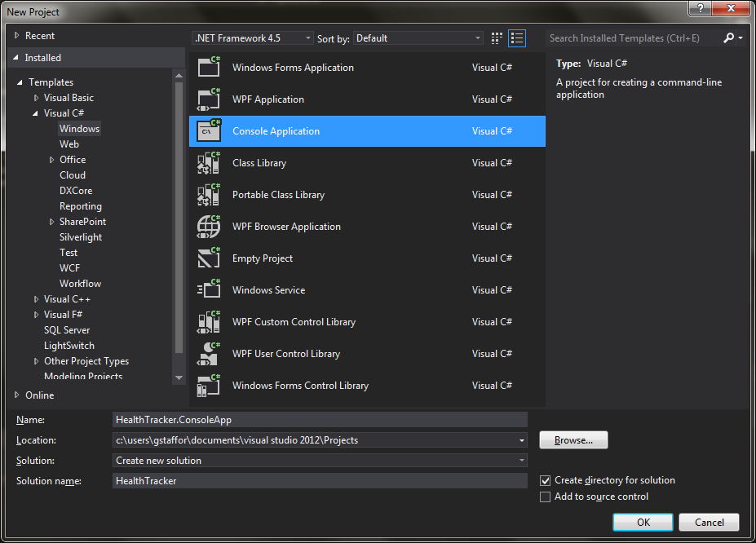Image resolution: width=756 pixels, height=543 pixels.
Task: Select the LightSwitch node
Action: pos(69,346)
